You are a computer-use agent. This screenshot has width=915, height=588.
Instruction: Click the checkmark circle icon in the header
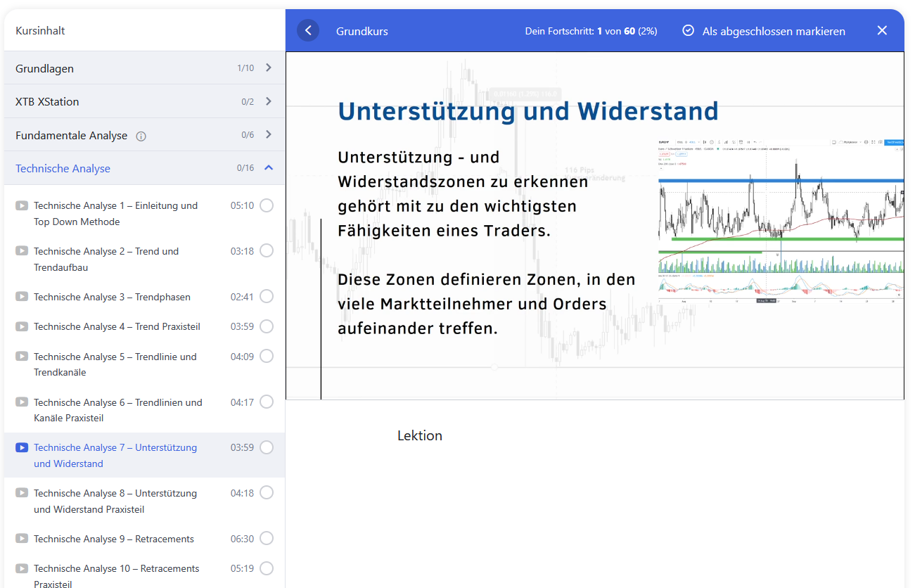tap(689, 31)
